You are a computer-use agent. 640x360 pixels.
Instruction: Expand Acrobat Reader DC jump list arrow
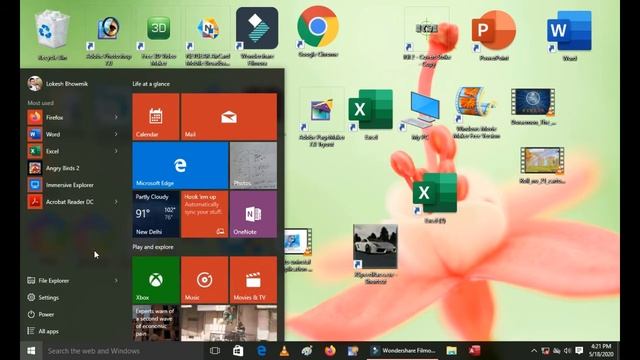coord(116,202)
